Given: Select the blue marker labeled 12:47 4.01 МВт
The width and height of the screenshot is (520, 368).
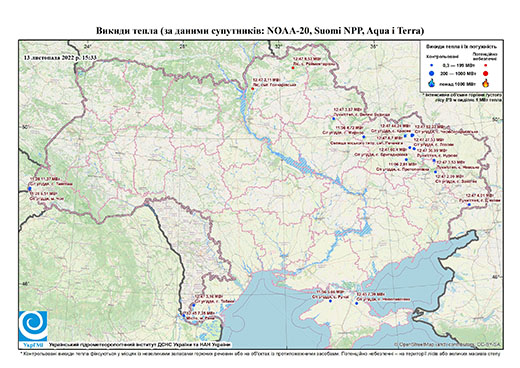Looking at the screenshot, I should (469, 205).
